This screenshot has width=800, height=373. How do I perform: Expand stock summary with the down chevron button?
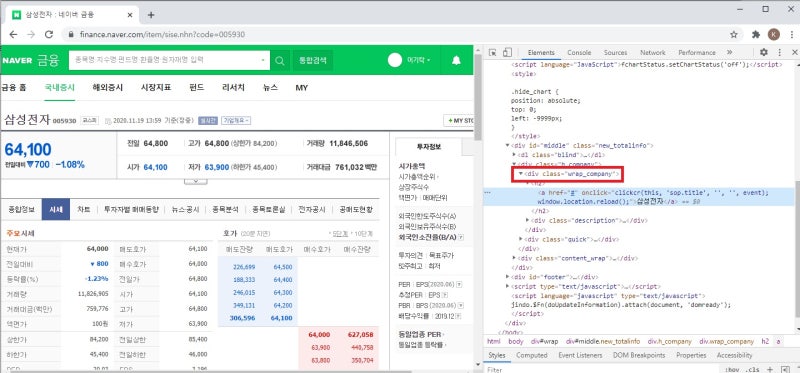(x=195, y=181)
